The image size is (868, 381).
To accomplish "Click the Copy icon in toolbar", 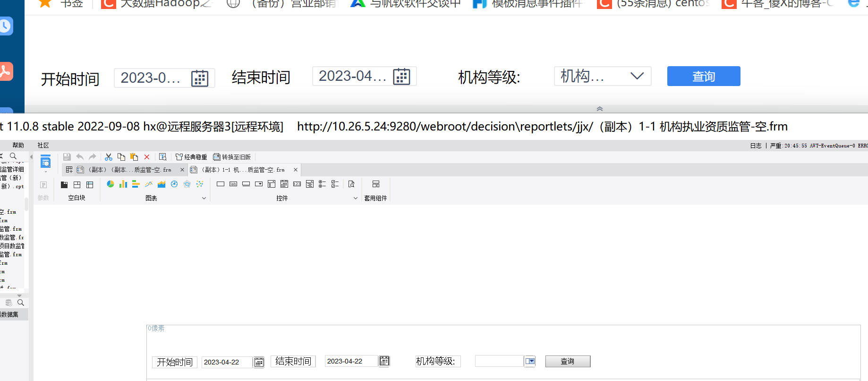I will (x=121, y=157).
